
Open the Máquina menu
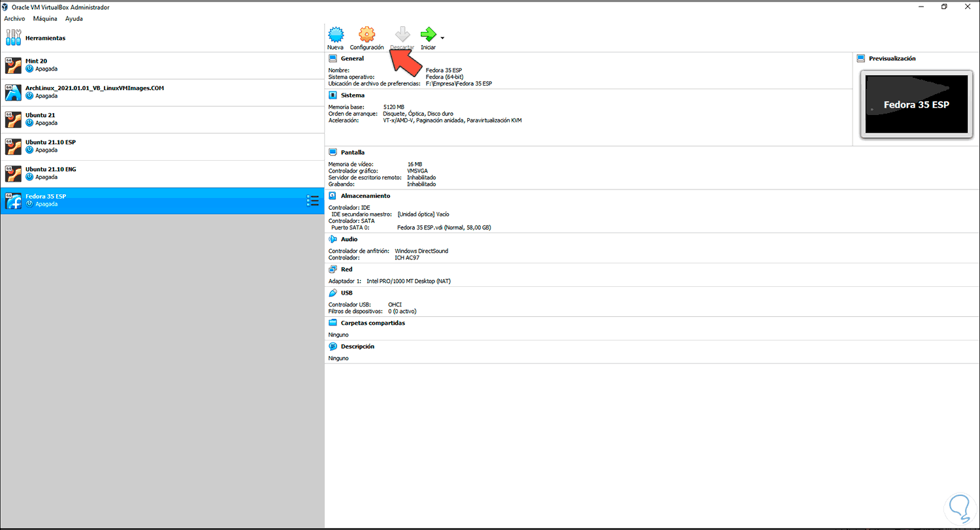[45, 18]
